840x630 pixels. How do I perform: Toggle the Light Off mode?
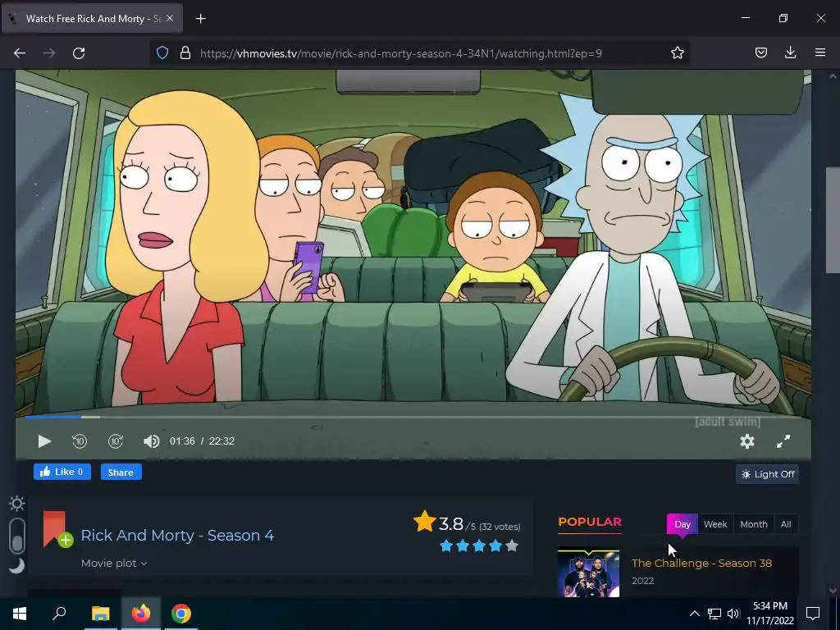pos(768,474)
